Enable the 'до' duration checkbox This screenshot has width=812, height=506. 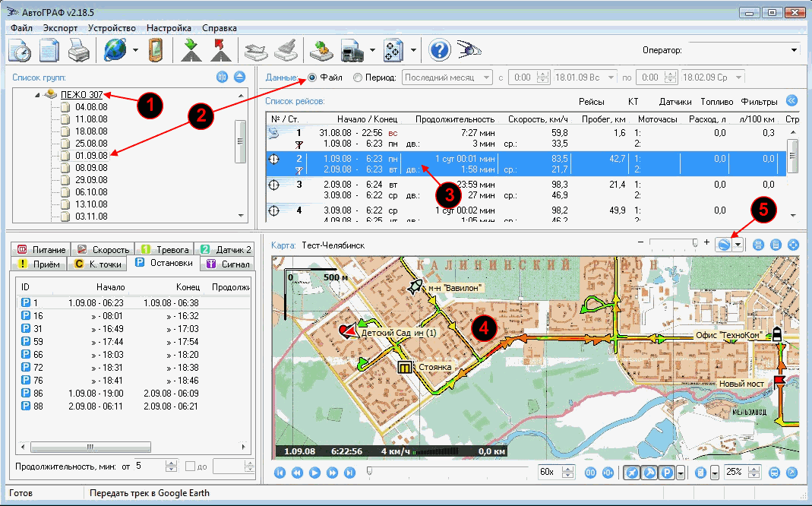[x=191, y=466]
